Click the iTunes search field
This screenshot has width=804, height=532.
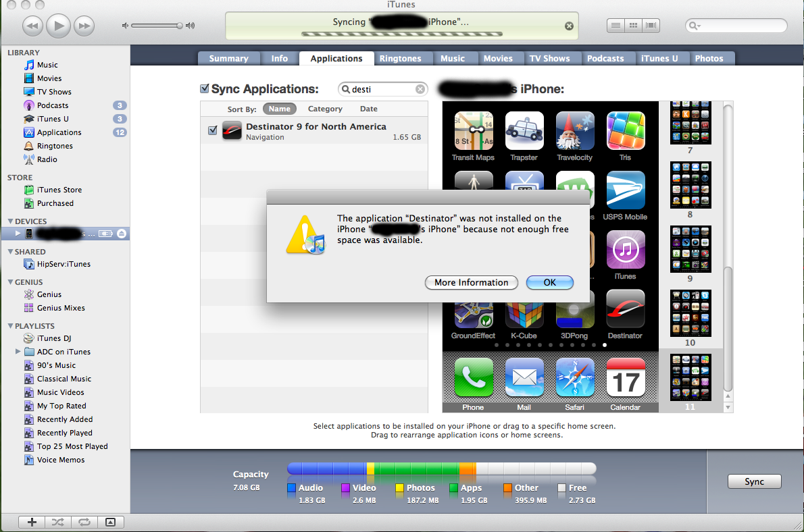pos(736,26)
